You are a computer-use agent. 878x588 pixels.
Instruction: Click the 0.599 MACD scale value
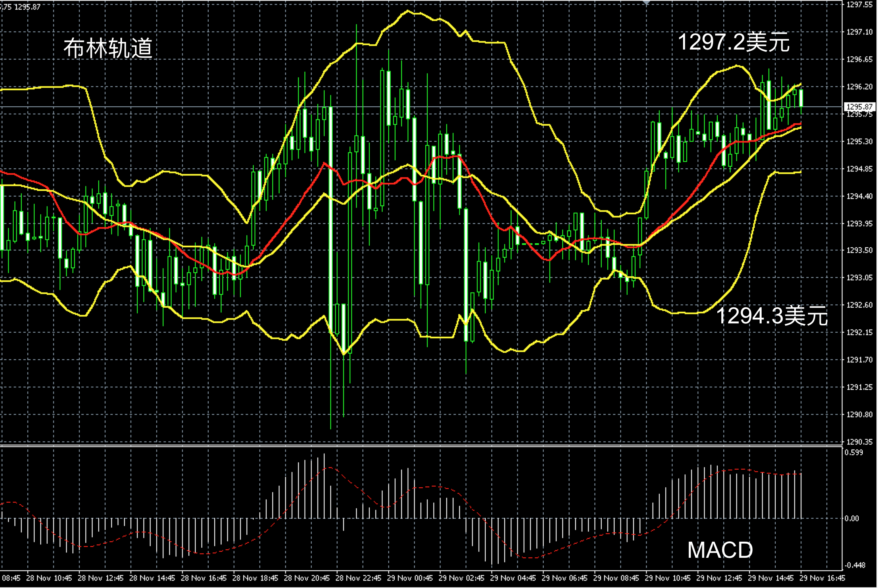(x=854, y=453)
